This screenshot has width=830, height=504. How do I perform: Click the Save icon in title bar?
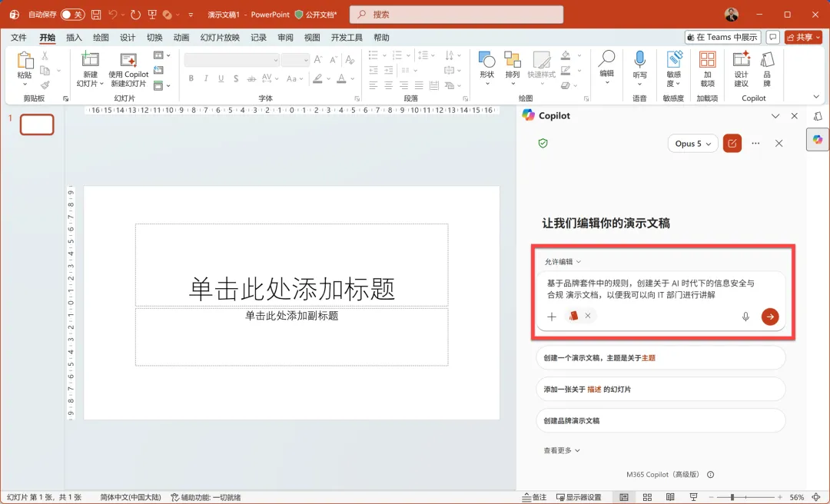coord(96,15)
